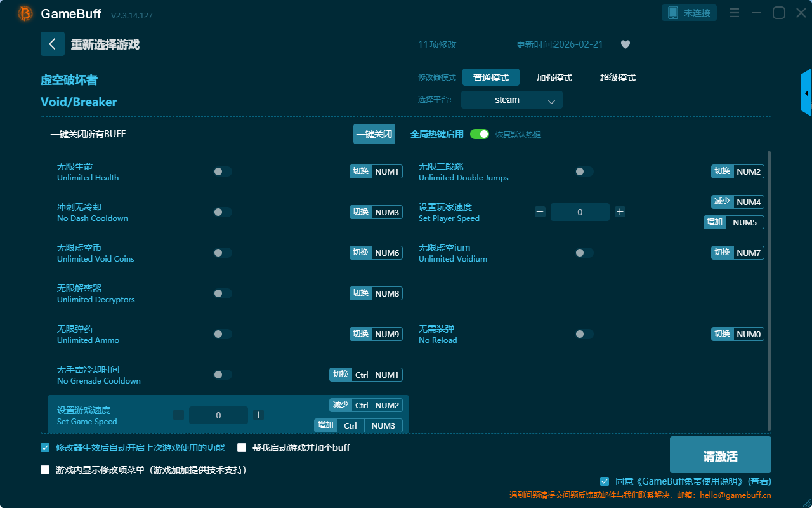This screenshot has width=812, height=508.
Task: Enable the Unlimited Ammo toggle
Action: (223, 334)
